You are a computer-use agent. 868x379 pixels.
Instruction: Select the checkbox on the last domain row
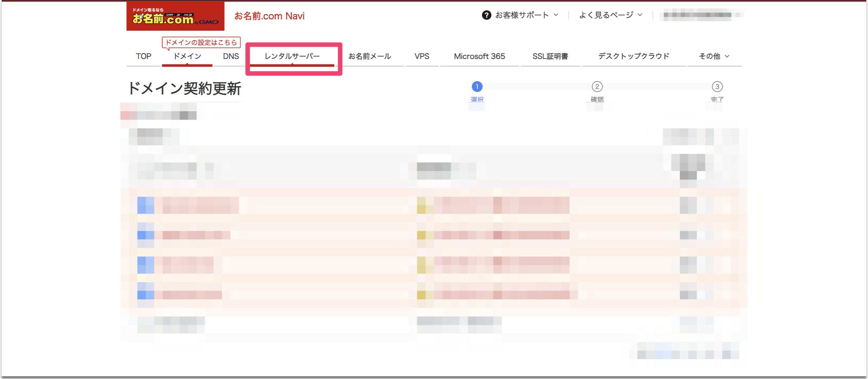coord(145,295)
